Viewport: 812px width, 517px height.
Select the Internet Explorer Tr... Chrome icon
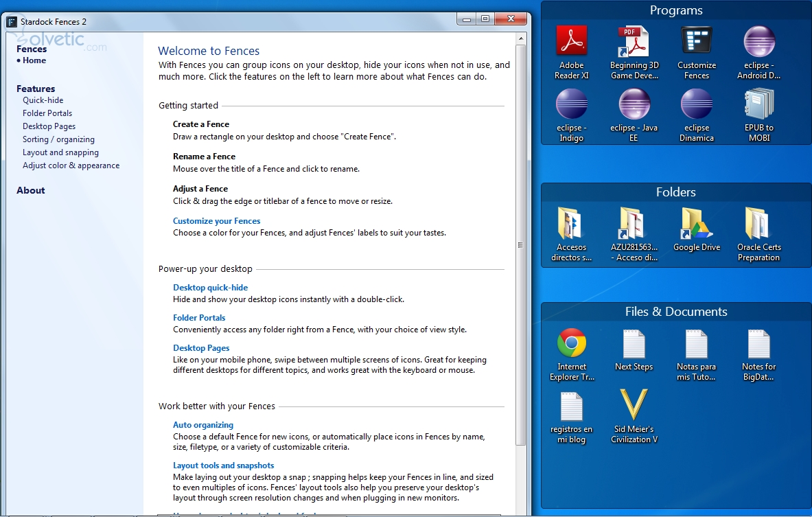tap(571, 354)
